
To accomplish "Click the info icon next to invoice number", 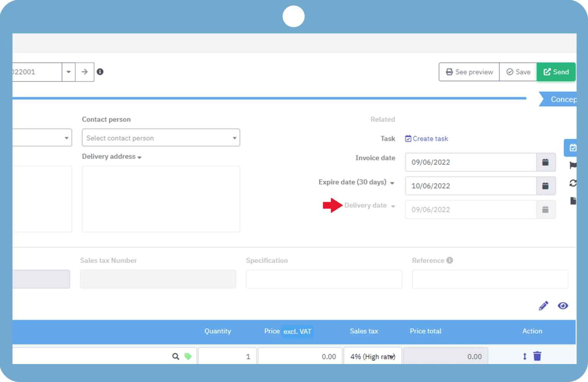I will 100,72.
